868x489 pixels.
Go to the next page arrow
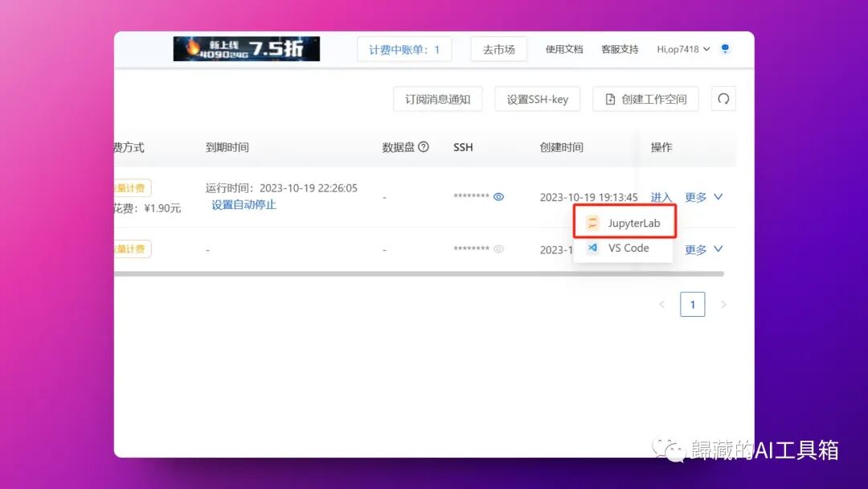pyautogui.click(x=723, y=305)
